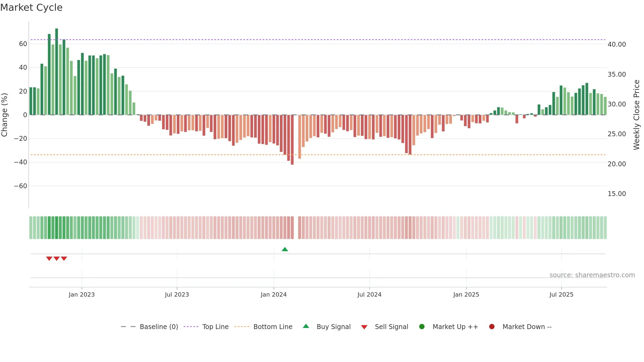Click the Weekly Close Price axis title

point(636,115)
